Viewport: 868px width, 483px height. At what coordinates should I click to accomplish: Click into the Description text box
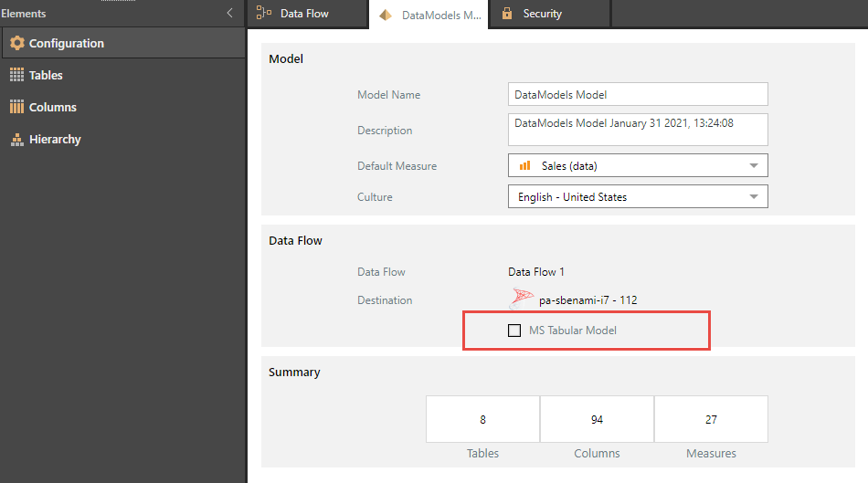pos(637,130)
